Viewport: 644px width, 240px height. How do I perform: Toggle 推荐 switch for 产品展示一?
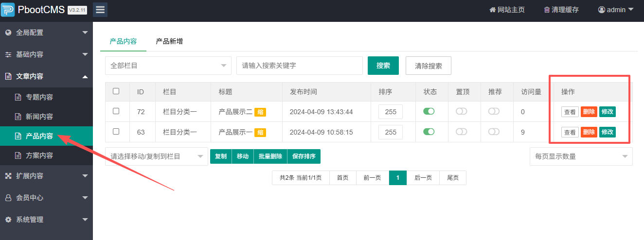[x=494, y=132]
